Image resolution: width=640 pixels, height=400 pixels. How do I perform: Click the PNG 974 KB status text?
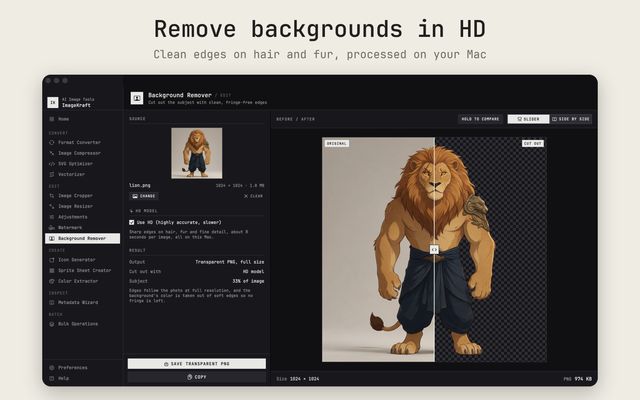pyautogui.click(x=578, y=379)
